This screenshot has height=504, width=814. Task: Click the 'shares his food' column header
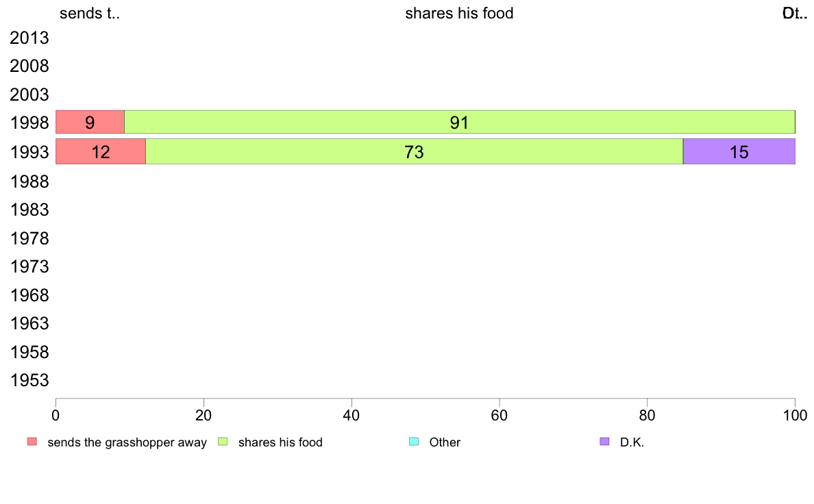(460, 13)
